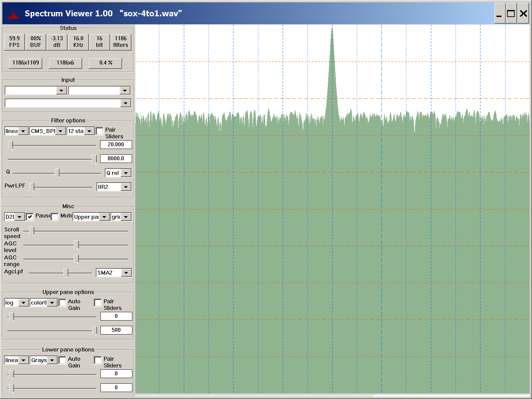Viewport: 532px width, 399px height.
Task: Click the 1186x1109 status button
Action: 26,63
